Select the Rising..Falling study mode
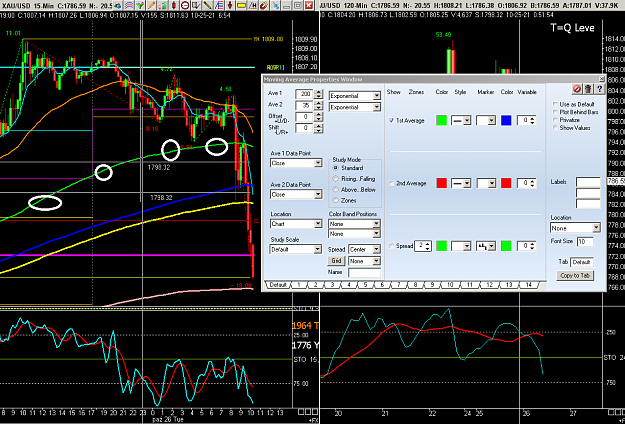Viewport: 625px width, 424px height. 335,179
